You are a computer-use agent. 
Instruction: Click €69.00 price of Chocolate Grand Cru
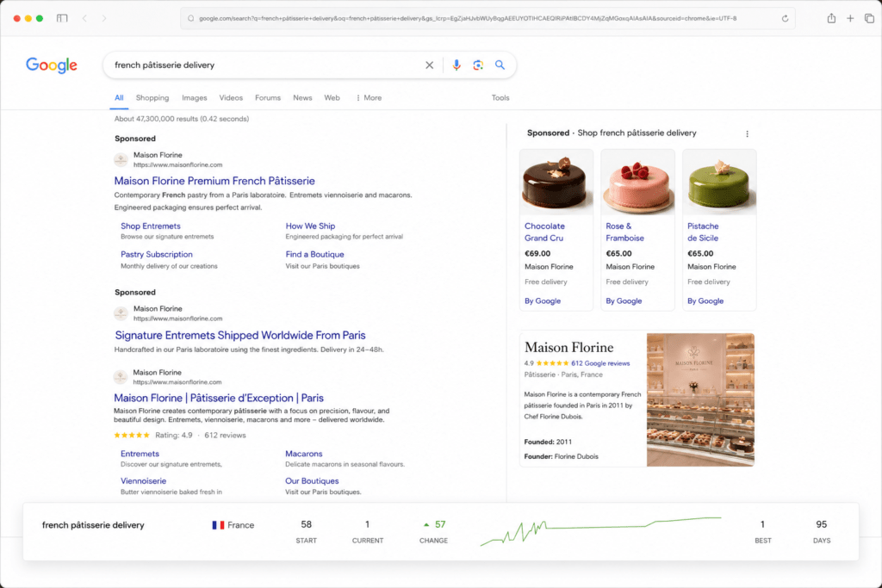pyautogui.click(x=537, y=253)
